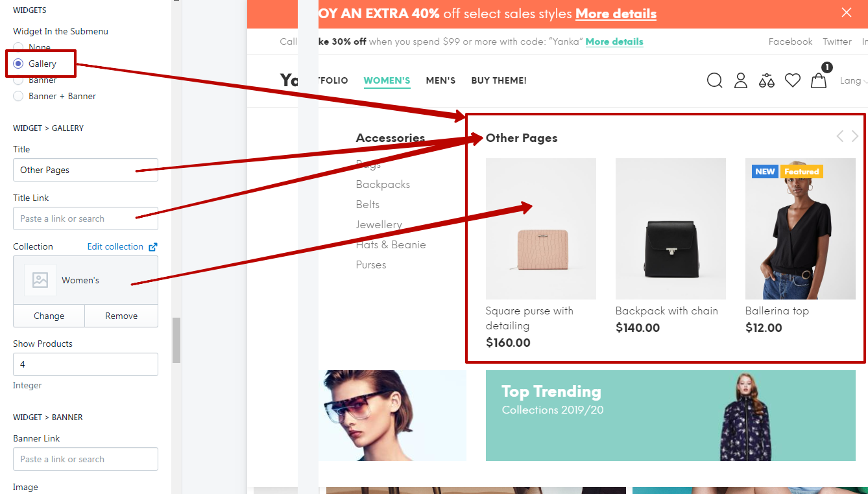Click the gallery previous arrow
Screen dimensions: 868x494
[x=840, y=136]
